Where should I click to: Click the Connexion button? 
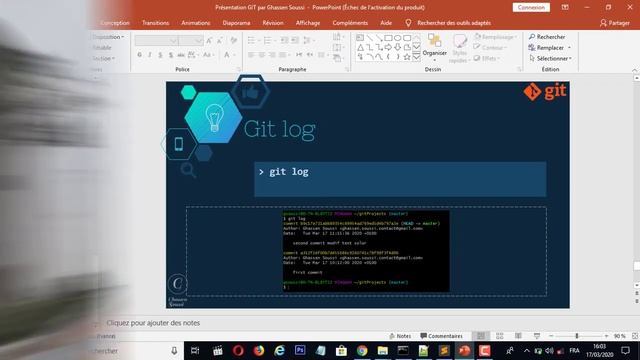[531, 7]
